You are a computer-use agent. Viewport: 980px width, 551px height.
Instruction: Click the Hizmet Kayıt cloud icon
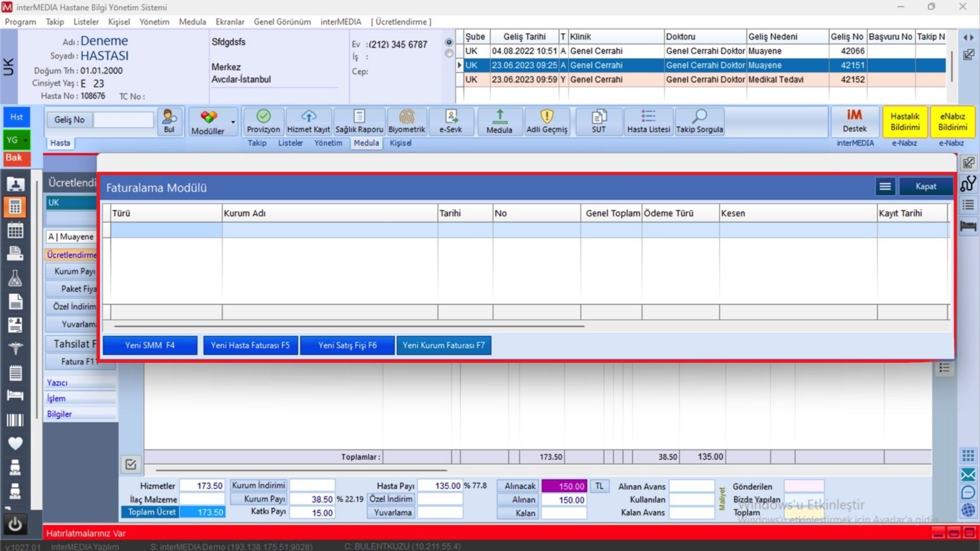coord(308,117)
